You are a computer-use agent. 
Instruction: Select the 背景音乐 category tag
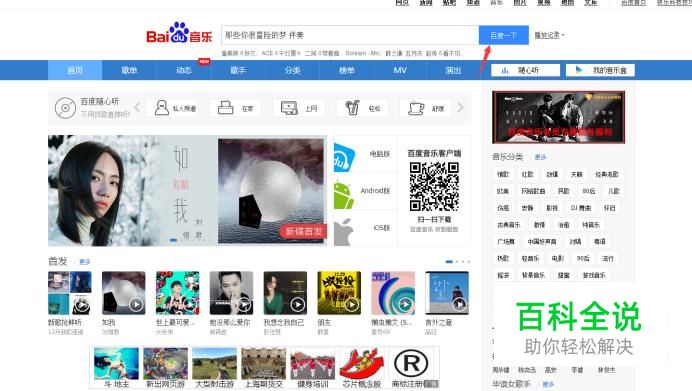click(533, 275)
